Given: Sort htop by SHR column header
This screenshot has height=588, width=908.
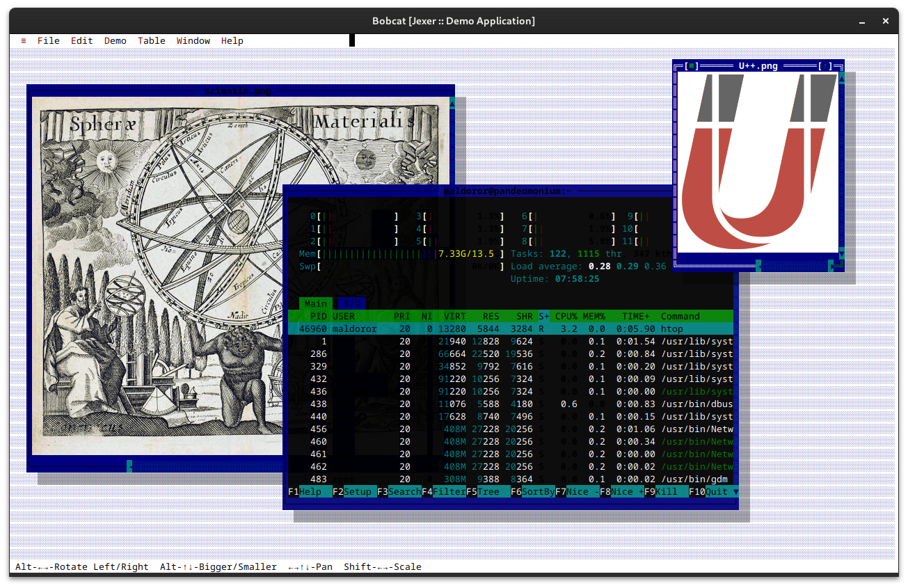Looking at the screenshot, I should [x=525, y=317].
